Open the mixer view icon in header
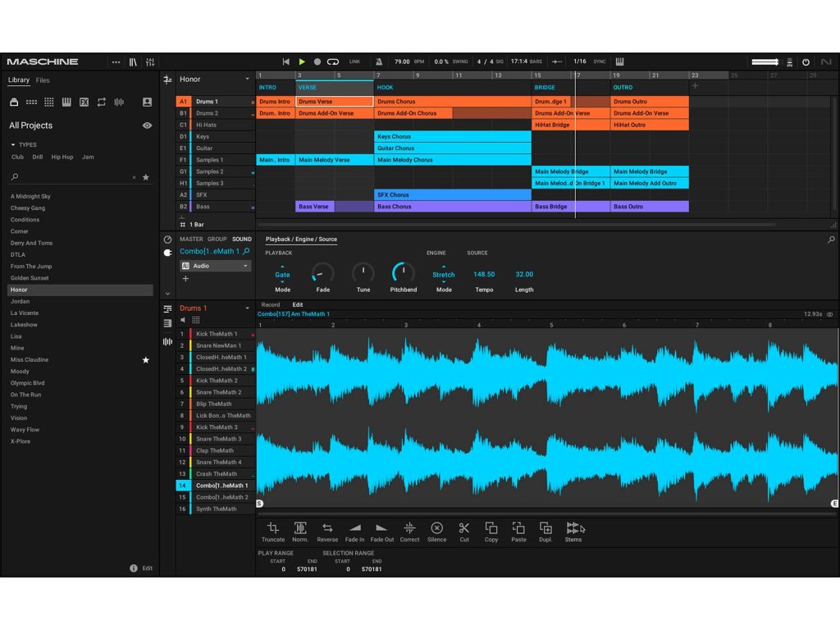 (150, 62)
